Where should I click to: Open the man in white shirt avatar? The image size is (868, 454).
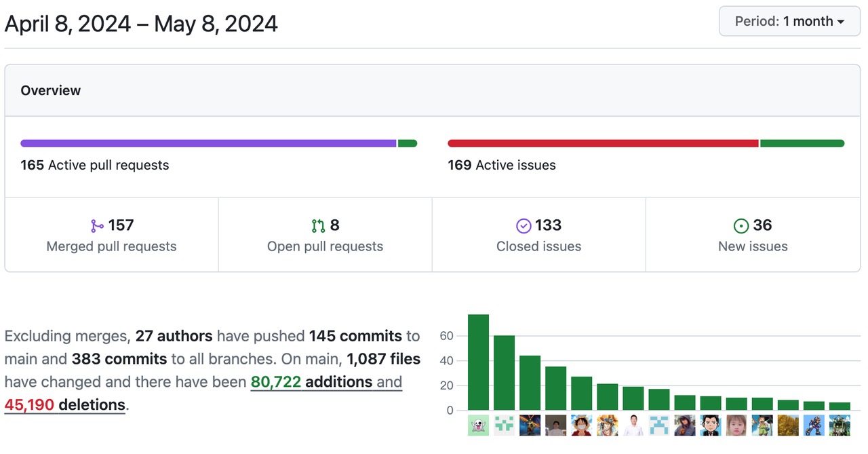pos(633,425)
